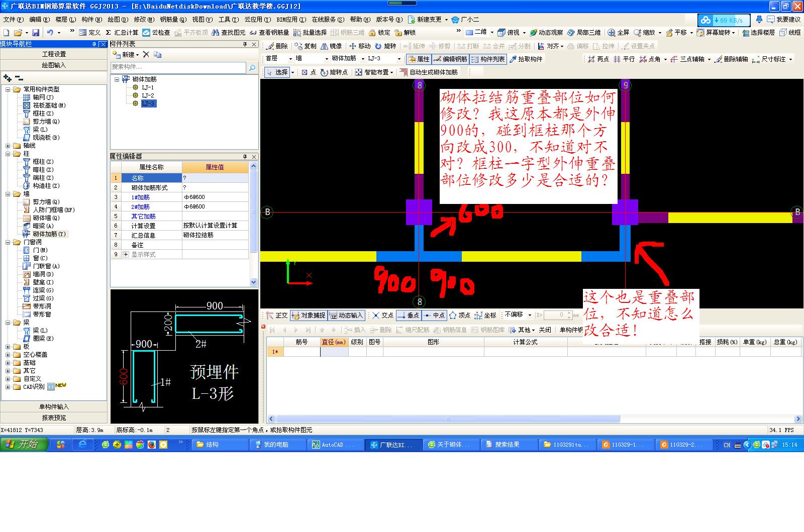
Task: Click the 删除 delete tool
Action: (x=277, y=46)
